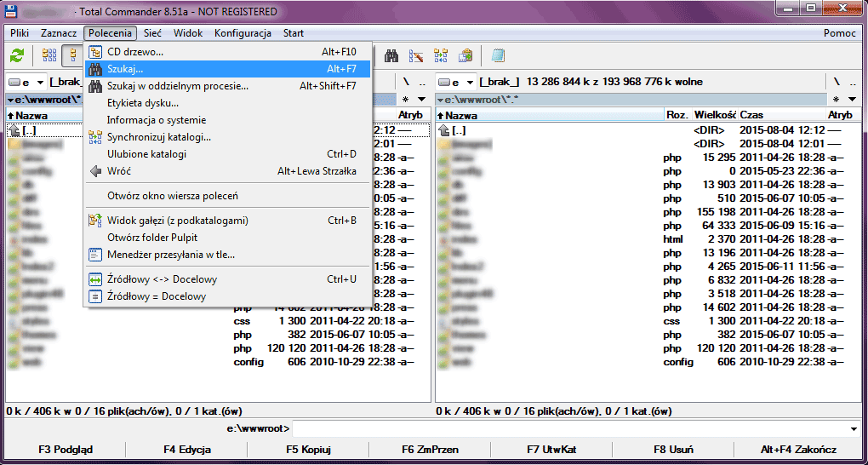Switch to brief file-names view icon
Screen dimensions: 868x465
49,56
